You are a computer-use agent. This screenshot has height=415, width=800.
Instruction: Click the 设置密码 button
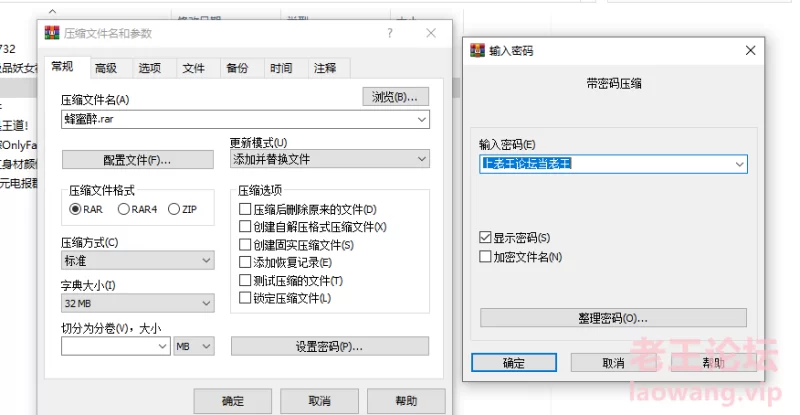(329, 346)
